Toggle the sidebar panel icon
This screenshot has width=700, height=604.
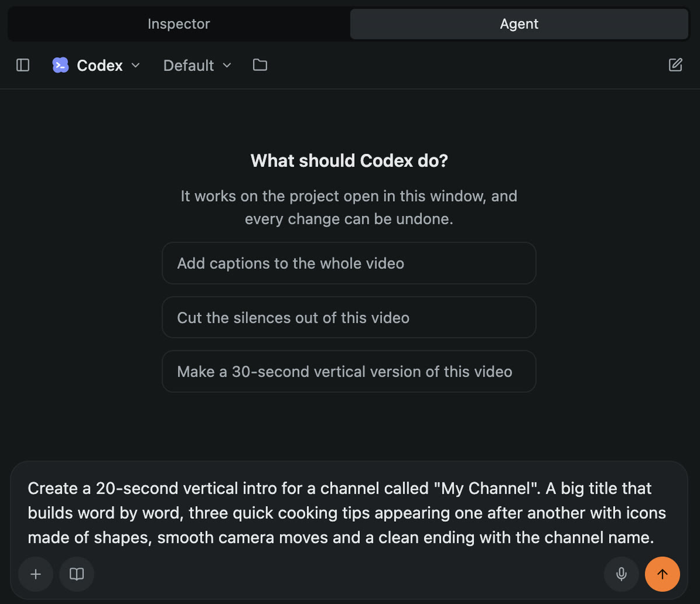pos(23,65)
